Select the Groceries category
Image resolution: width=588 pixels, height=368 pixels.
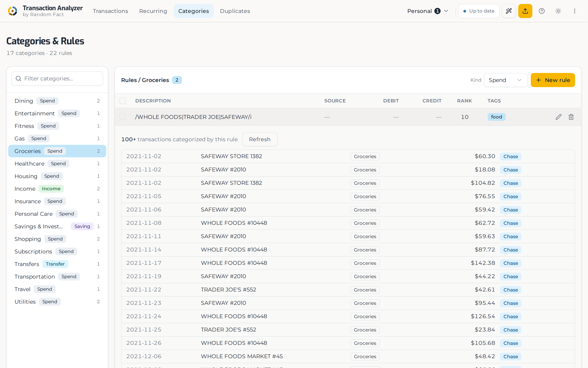coord(57,151)
